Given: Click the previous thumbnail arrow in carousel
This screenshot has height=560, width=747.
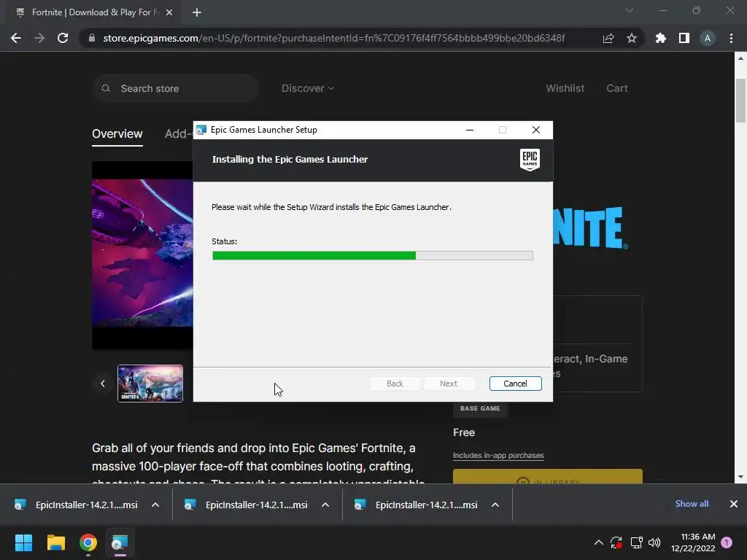Looking at the screenshot, I should [x=102, y=384].
